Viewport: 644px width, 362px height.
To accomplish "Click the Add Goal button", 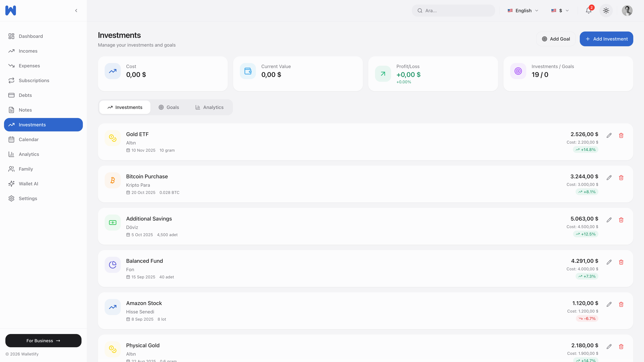I will coord(556,39).
